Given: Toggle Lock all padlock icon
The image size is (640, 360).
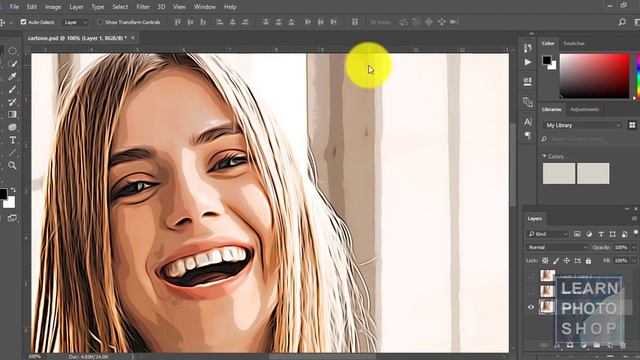Looking at the screenshot, I should click(588, 260).
